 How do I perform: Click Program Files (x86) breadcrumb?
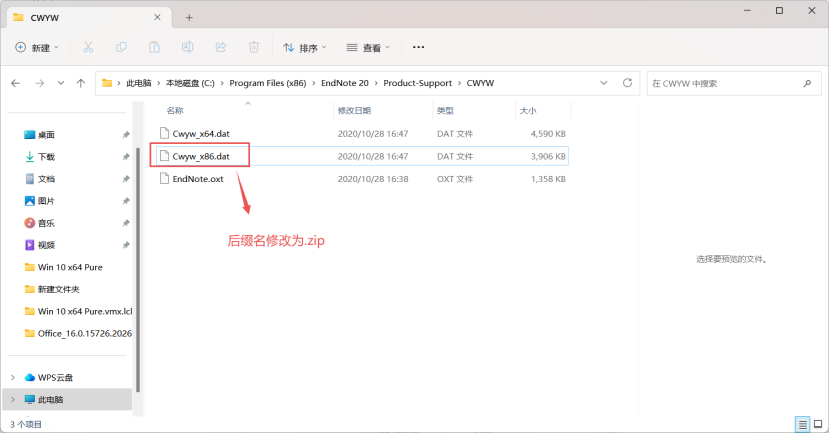(x=268, y=83)
